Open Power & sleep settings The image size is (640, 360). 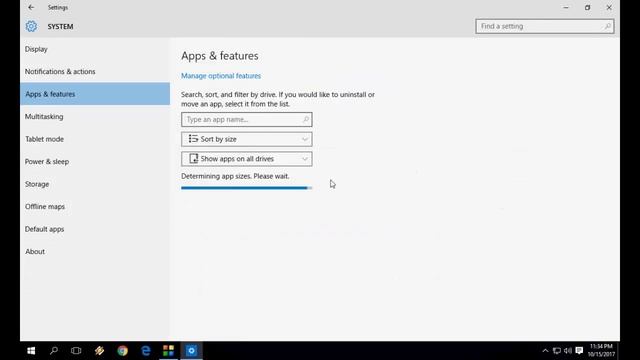coord(95,162)
